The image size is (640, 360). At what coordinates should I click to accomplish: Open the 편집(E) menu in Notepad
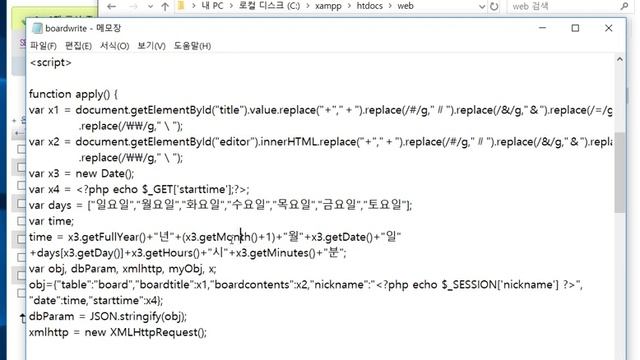(78, 46)
